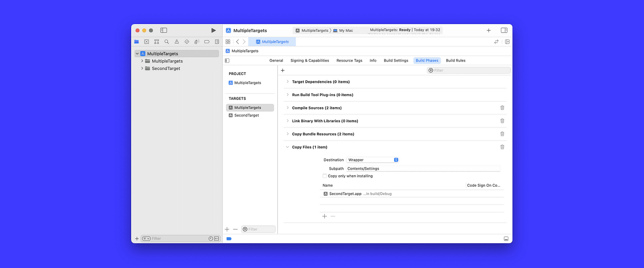Select the Symbol navigator icon
Screen dimensions: 644x268
[156, 41]
